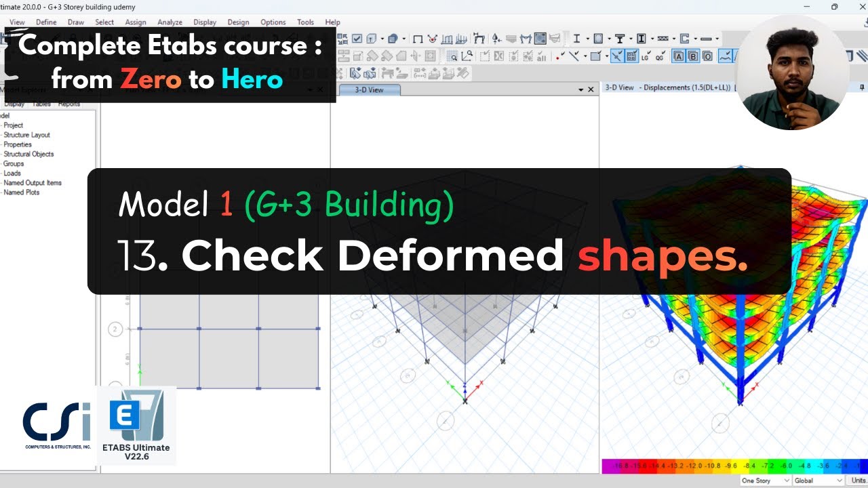Click the LG checkmark toolbar icon
868x488 pixels.
pyautogui.click(x=646, y=56)
